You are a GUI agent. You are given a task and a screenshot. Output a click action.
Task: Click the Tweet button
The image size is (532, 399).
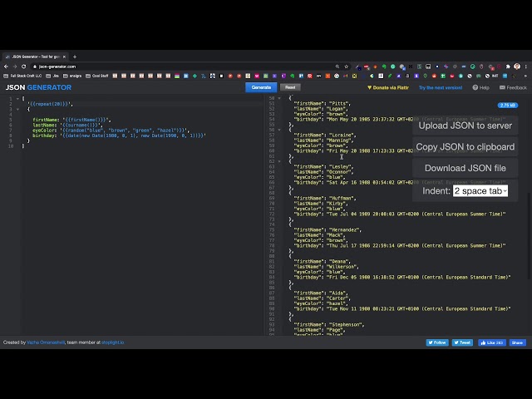tap(462, 342)
